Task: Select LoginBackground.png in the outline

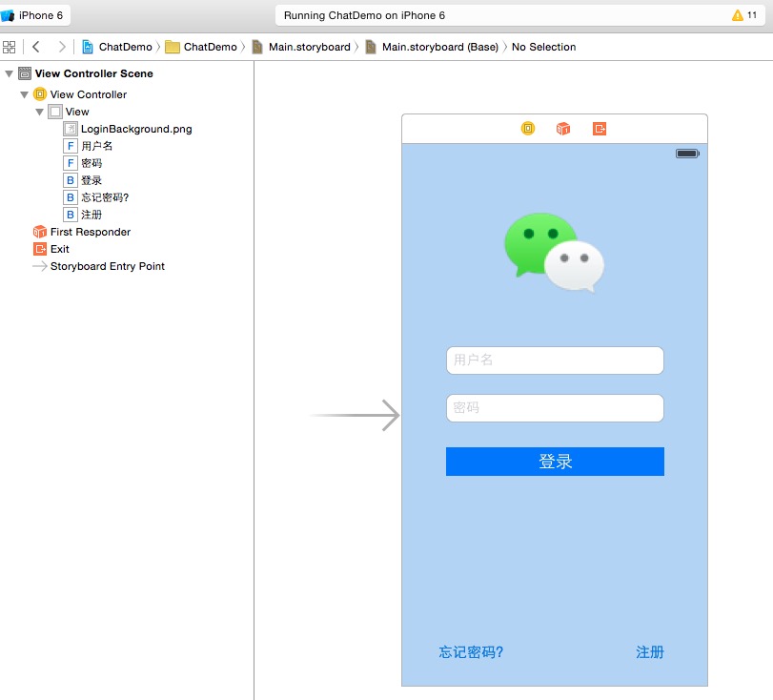Action: [x=136, y=129]
